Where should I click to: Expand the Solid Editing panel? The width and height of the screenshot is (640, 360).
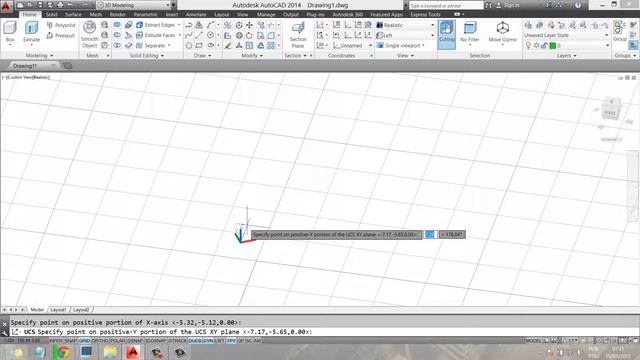coord(147,56)
